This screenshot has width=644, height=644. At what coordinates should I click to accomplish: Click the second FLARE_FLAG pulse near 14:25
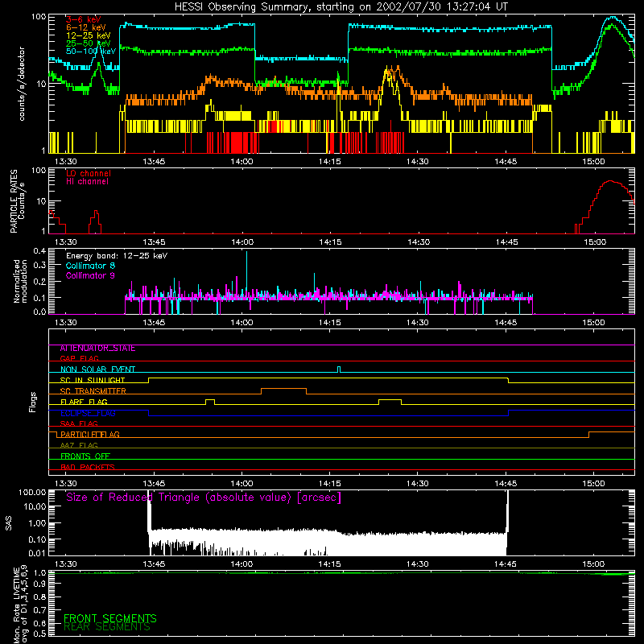click(x=390, y=402)
